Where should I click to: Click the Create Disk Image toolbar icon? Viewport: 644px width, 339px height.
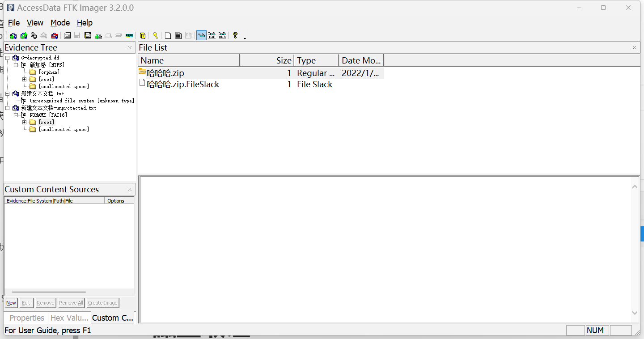coord(67,36)
